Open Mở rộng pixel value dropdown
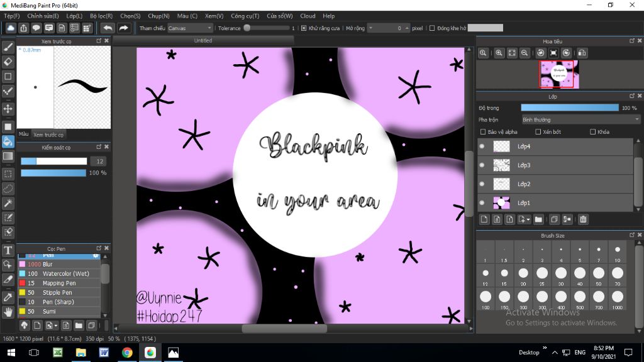This screenshot has height=362, width=644. 370,28
